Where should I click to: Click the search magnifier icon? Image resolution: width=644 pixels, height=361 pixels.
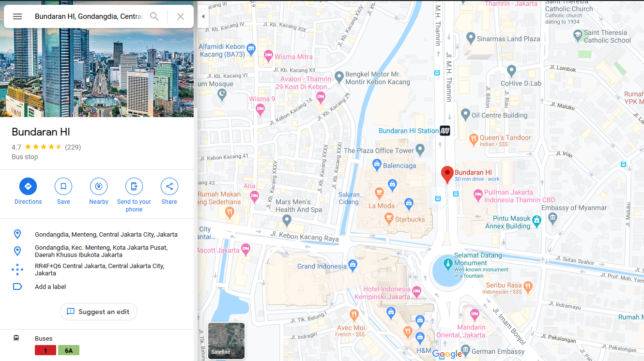coord(154,16)
